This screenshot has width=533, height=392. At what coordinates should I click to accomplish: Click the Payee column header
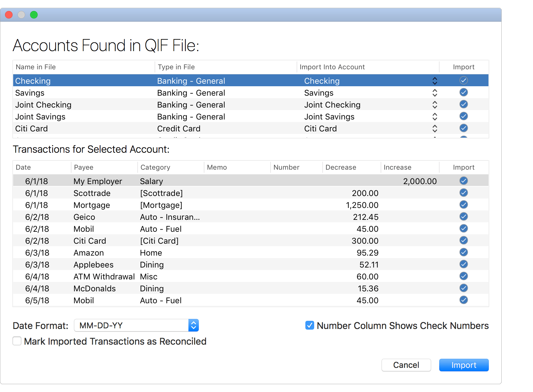pos(84,167)
